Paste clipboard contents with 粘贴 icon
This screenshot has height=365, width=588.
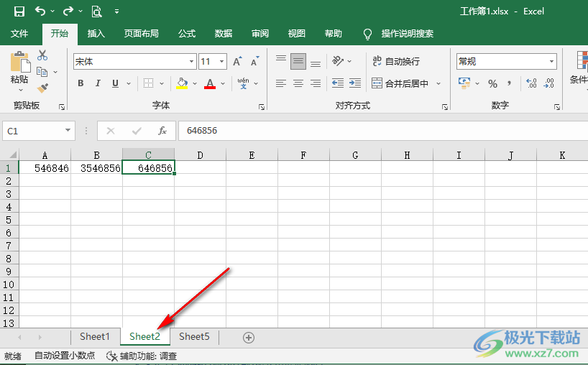coord(20,63)
